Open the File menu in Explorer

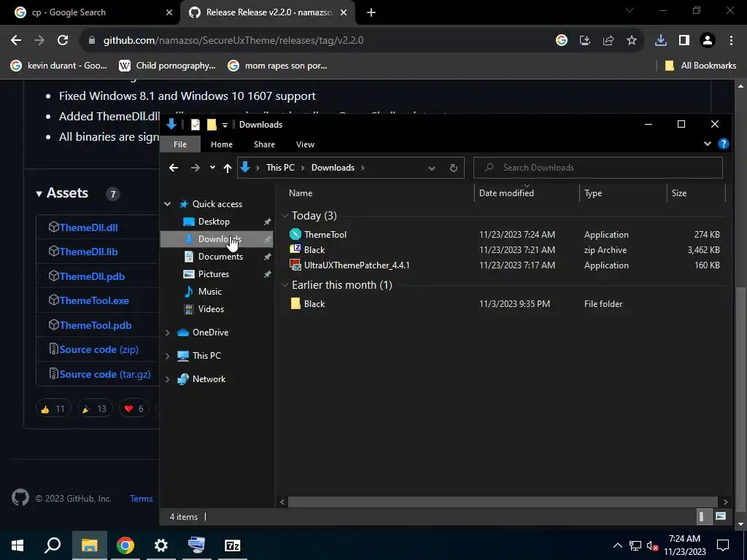(180, 144)
